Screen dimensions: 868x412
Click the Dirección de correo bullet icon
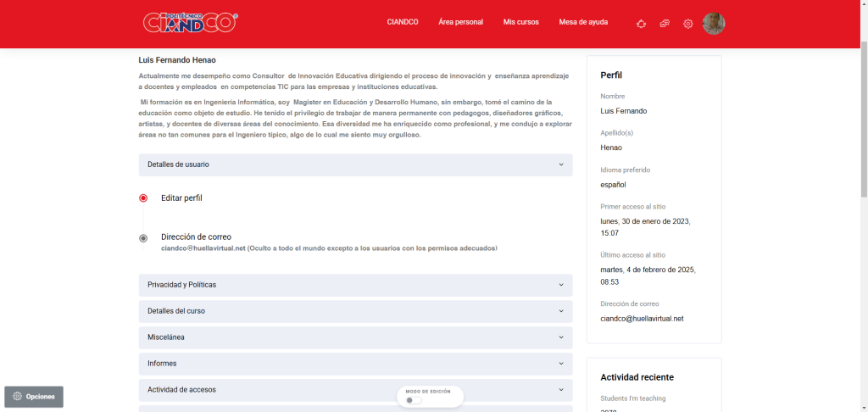pyautogui.click(x=143, y=238)
